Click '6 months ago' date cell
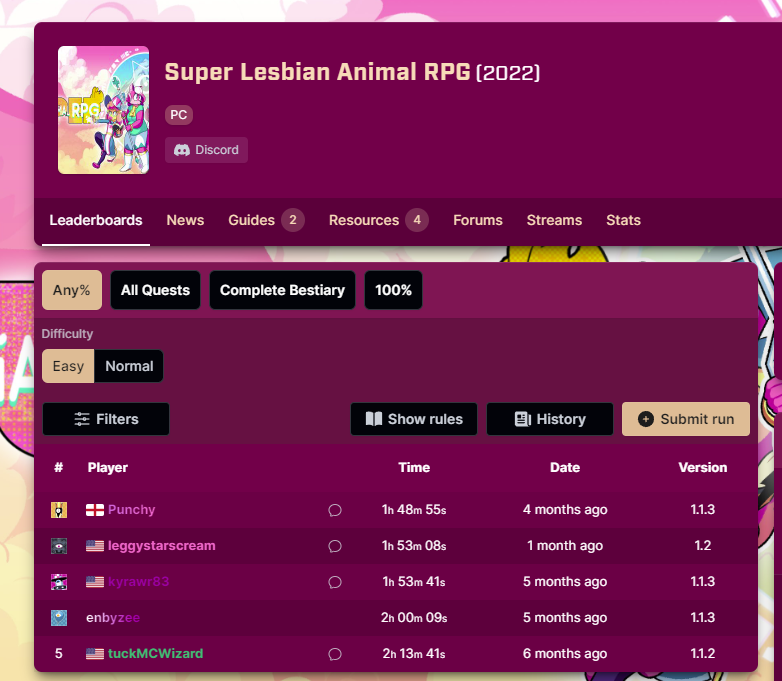Viewport: 782px width, 681px height. pos(565,654)
